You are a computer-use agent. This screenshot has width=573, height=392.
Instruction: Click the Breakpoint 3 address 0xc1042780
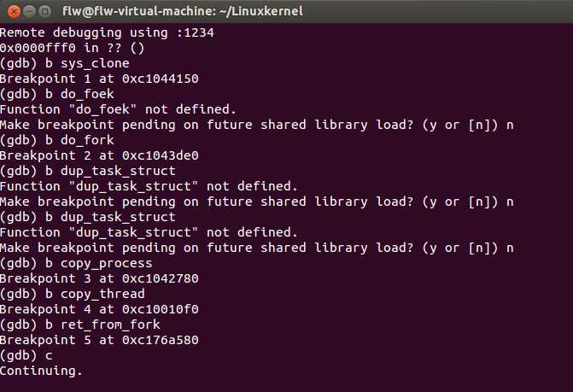(160, 278)
